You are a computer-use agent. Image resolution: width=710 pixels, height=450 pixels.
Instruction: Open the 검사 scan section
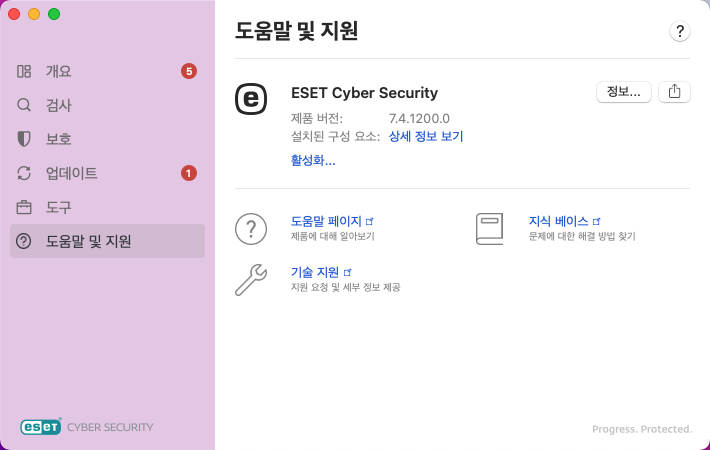tap(58, 105)
